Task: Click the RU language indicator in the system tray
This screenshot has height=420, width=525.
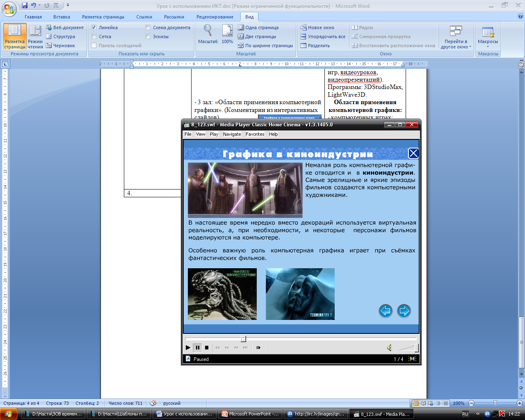Action: (465, 414)
